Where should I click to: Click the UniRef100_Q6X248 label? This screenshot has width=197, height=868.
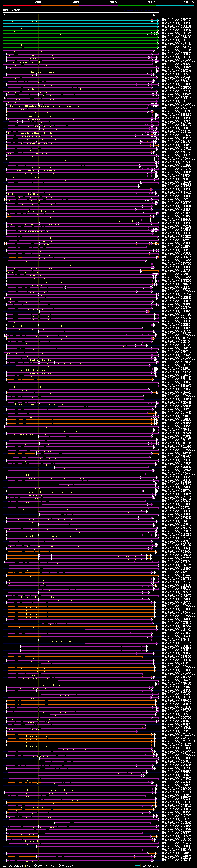(x=177, y=108)
